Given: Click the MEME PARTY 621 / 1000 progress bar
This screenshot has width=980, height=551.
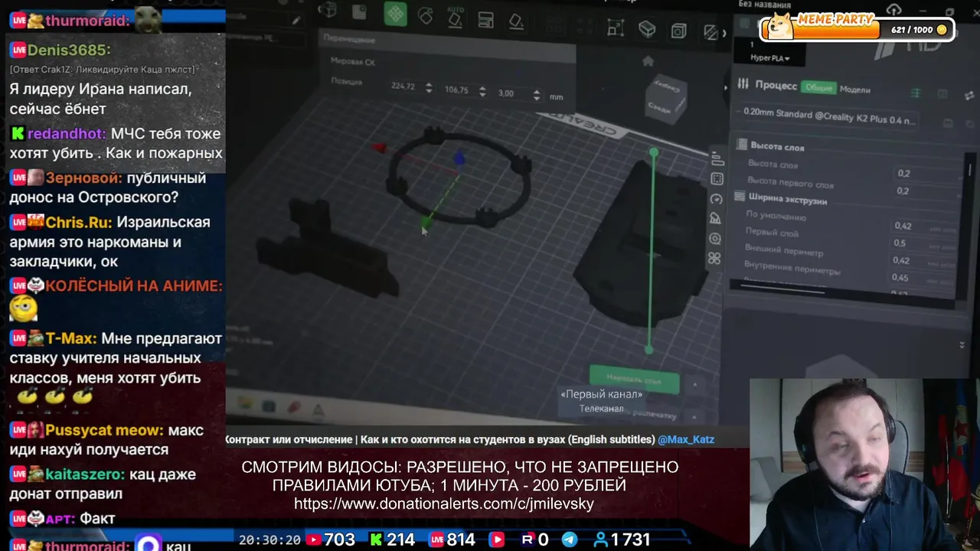Looking at the screenshot, I should (857, 28).
